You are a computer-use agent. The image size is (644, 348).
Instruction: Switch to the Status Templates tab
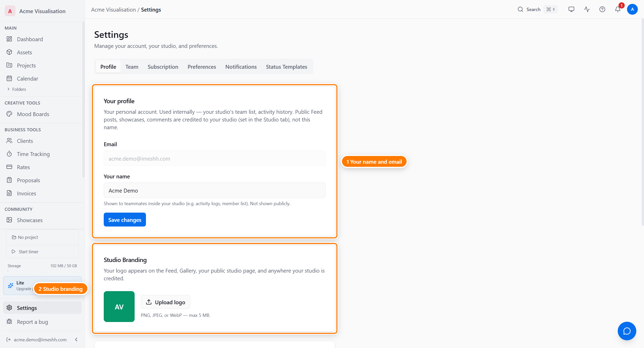point(286,67)
